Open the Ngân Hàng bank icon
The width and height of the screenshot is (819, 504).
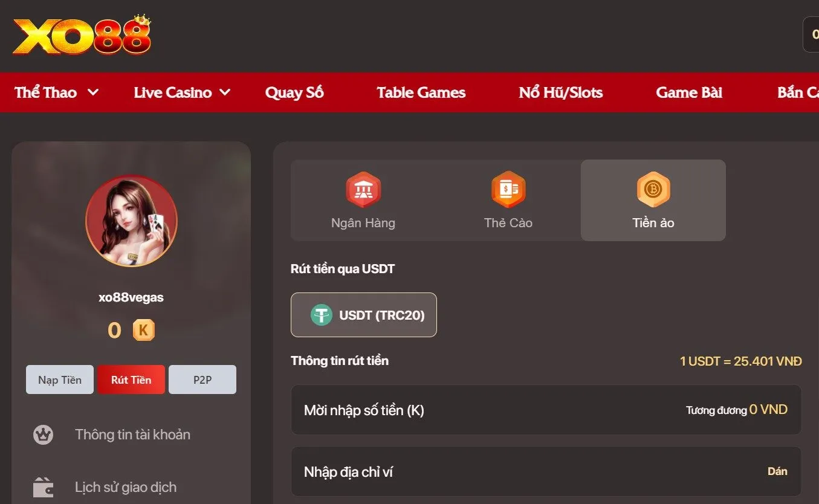coord(363,190)
